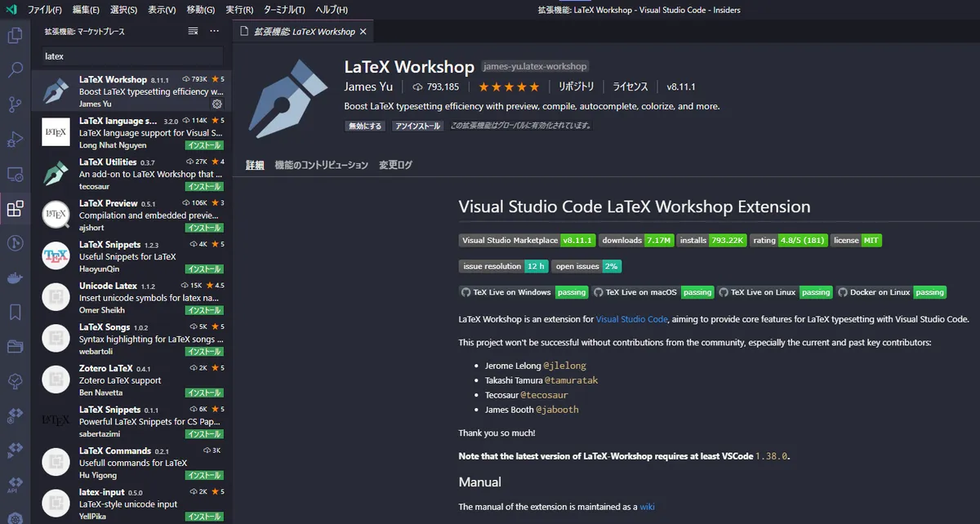
Task: Open the Bookmarks view
Action: coord(13,311)
